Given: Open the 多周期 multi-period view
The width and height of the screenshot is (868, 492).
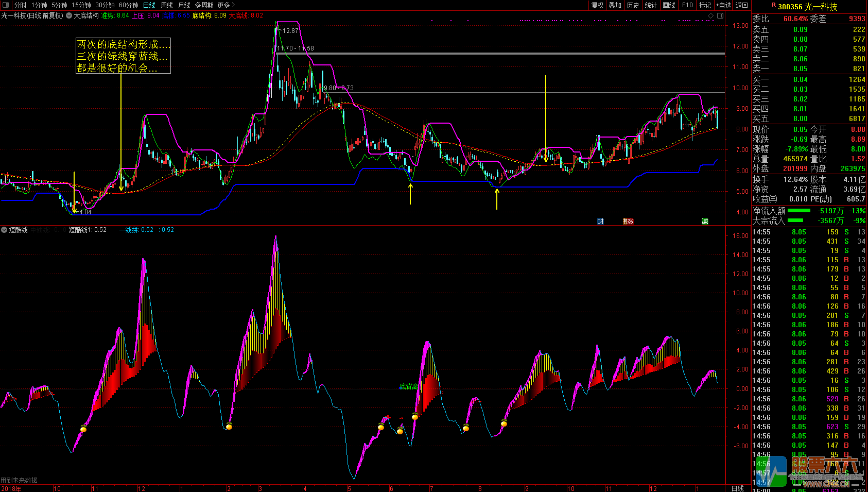Looking at the screenshot, I should (204, 5).
